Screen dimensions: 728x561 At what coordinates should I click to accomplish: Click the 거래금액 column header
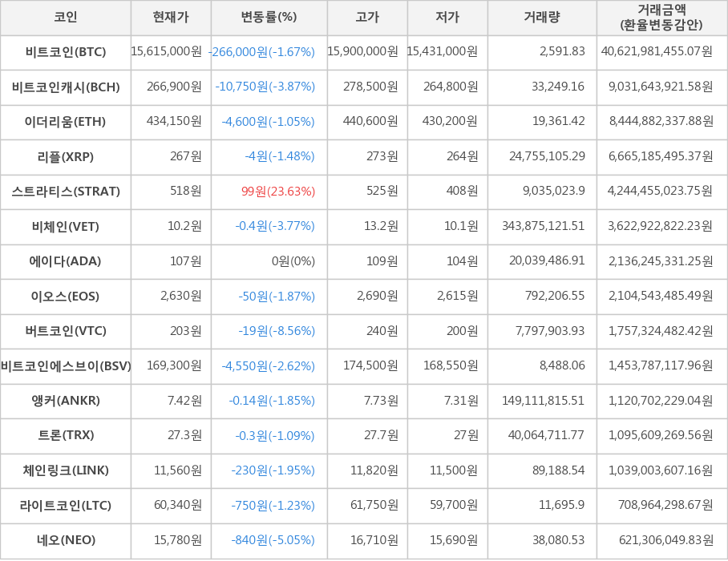point(661,17)
